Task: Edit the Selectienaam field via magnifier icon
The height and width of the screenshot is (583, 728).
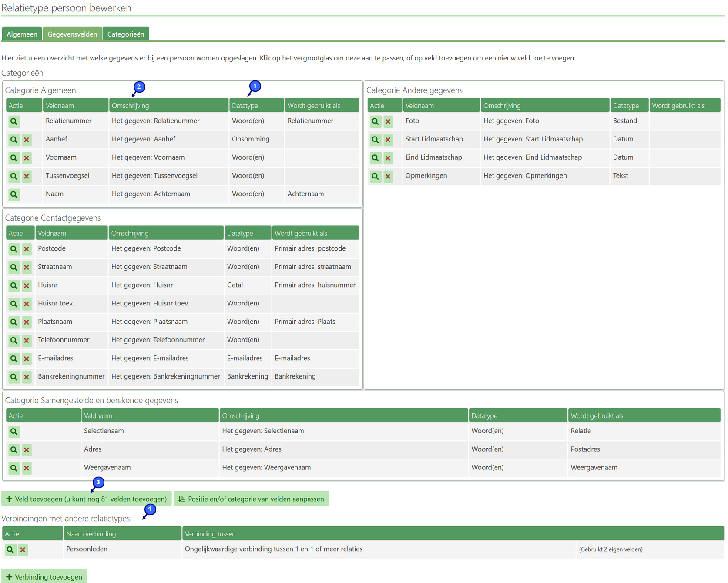Action: [x=14, y=432]
